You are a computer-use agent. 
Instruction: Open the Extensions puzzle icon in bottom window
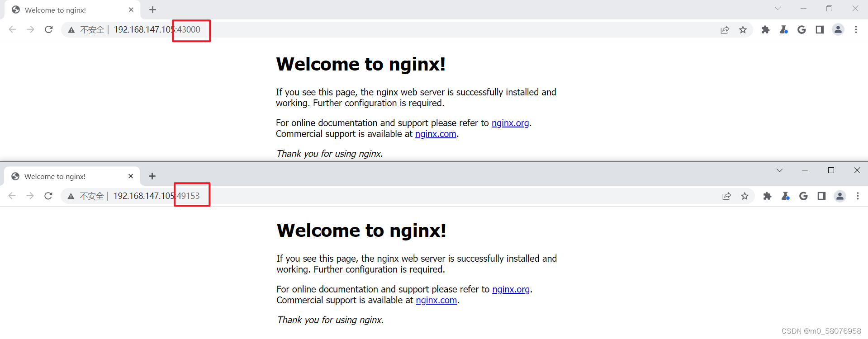point(767,196)
